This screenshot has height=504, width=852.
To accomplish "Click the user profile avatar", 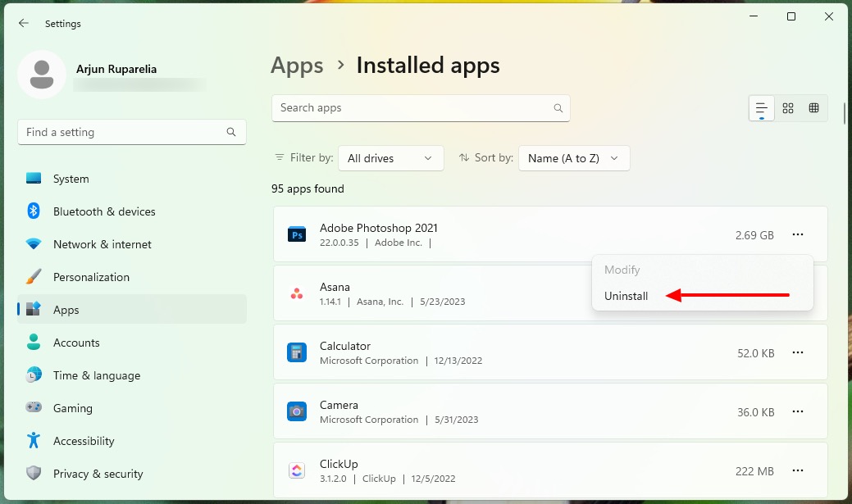I will (x=42, y=75).
